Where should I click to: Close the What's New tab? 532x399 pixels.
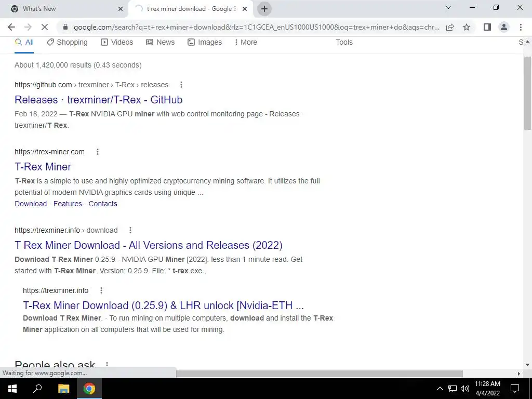(x=121, y=9)
